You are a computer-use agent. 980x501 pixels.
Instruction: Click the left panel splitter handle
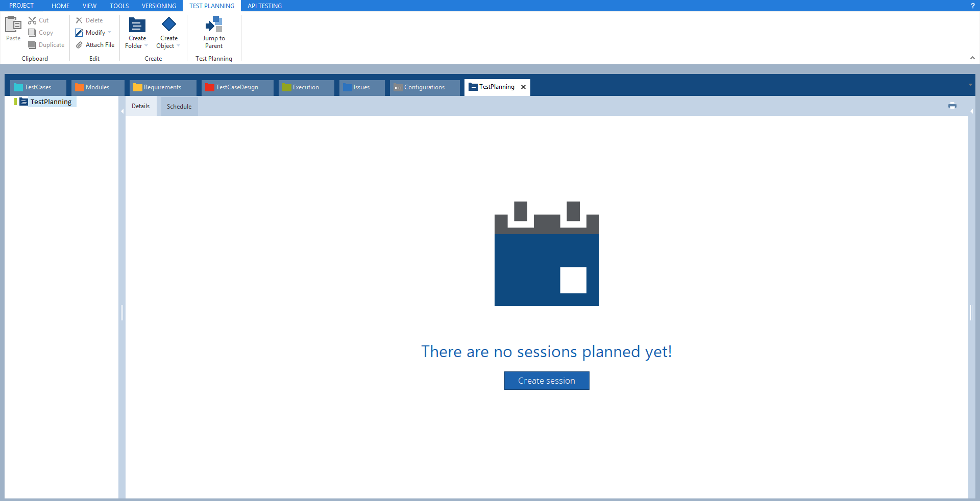tap(122, 312)
